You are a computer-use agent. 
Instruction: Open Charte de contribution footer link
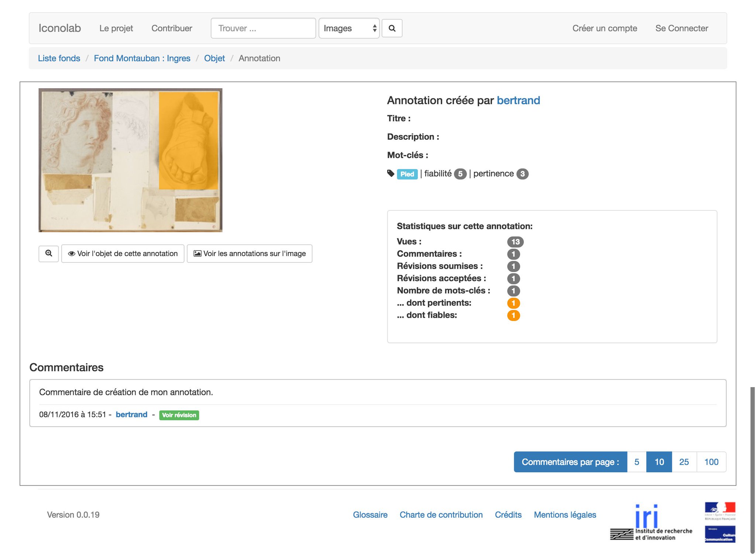click(x=441, y=515)
